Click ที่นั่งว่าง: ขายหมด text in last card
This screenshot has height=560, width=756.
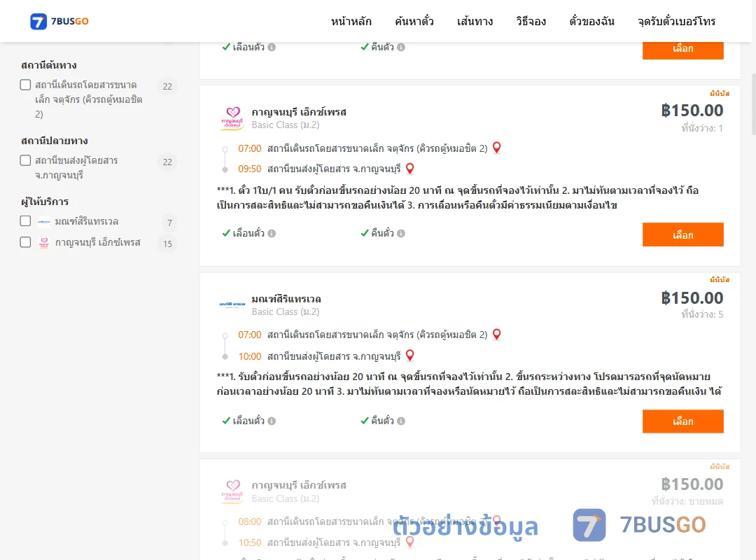[x=687, y=502]
